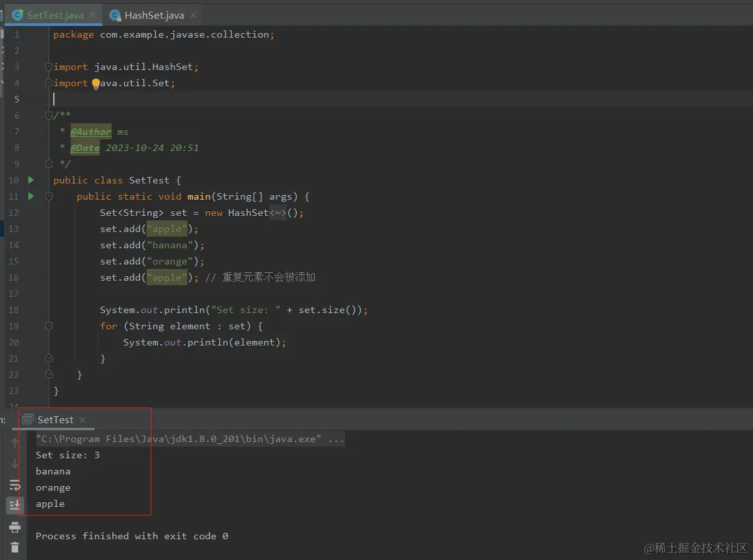753x560 pixels.
Task: Close the SetTest run console tab
Action: (82, 420)
